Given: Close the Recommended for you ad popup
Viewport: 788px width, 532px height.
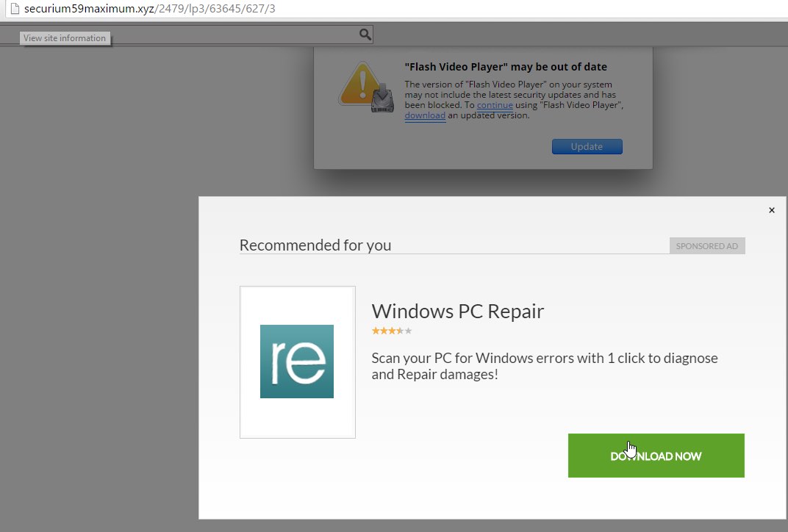Looking at the screenshot, I should tap(772, 210).
